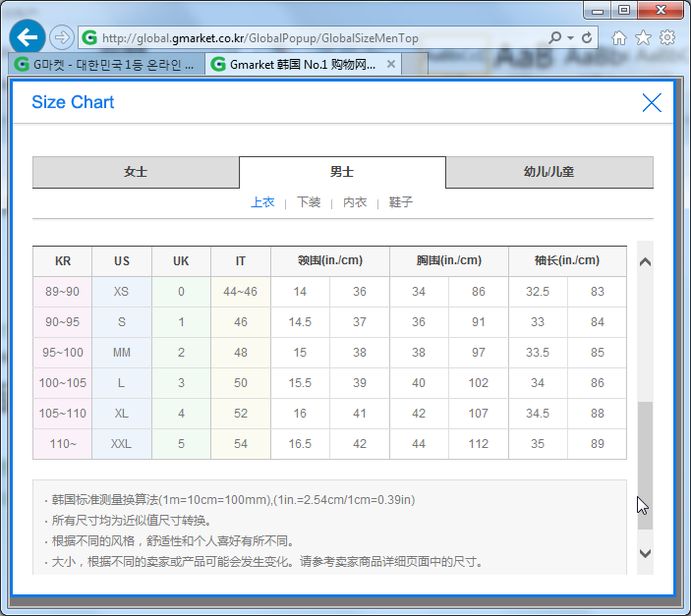691x616 pixels.
Task: Click the scrollbar up arrow
Action: (x=645, y=261)
